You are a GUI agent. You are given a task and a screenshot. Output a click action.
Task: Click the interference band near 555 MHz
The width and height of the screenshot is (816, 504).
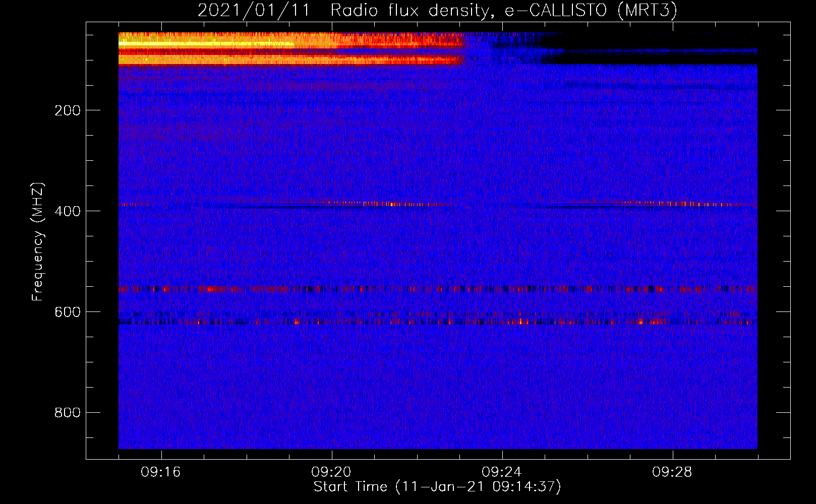pyautogui.click(x=438, y=289)
